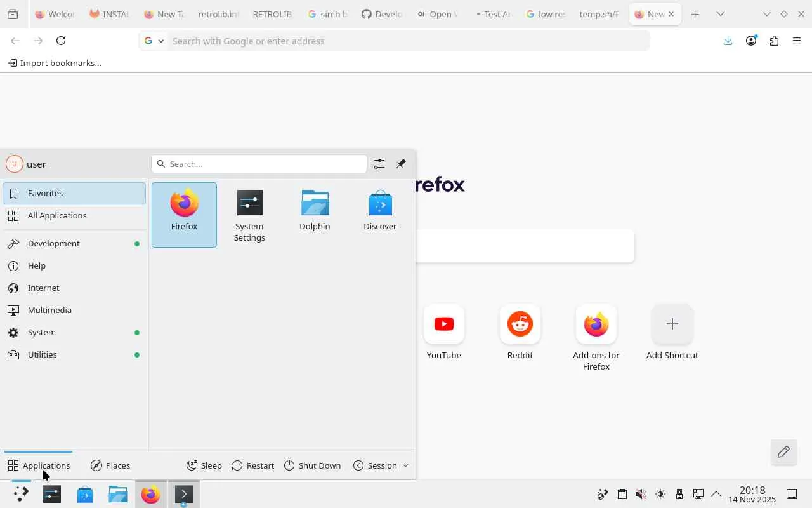812x508 pixels.
Task: Open System Settings from the taskbar
Action: click(52, 494)
